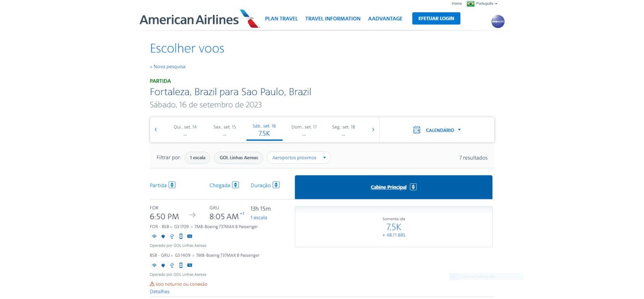Select the 7.5K Somente ida fare card

tap(393, 226)
